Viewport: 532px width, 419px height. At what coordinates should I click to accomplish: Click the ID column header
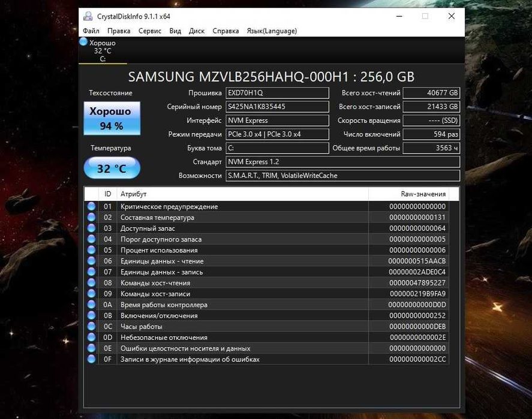(x=107, y=194)
